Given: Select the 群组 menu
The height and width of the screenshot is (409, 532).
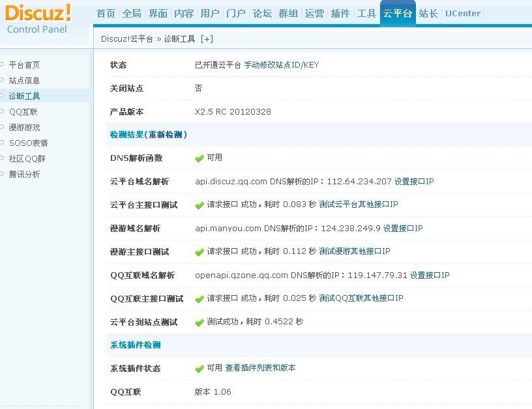Looking at the screenshot, I should 288,14.
